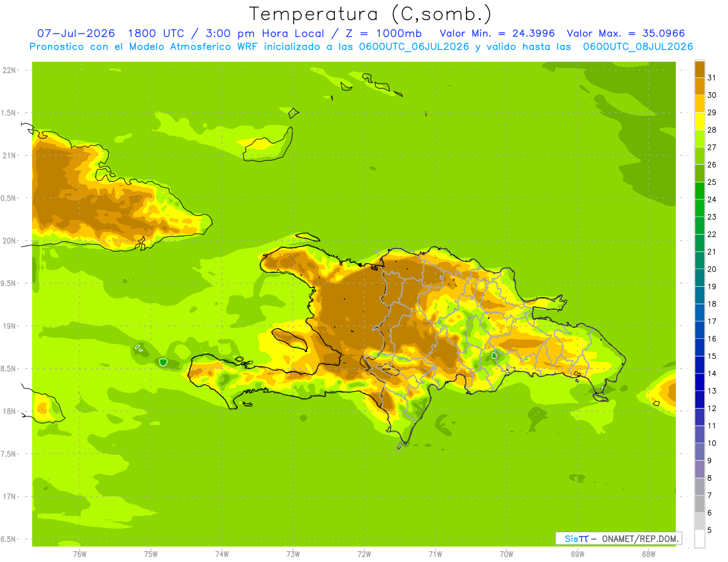Click the "69W" longitude axis label
Screen dimensions: 728x562
pyautogui.click(x=578, y=554)
